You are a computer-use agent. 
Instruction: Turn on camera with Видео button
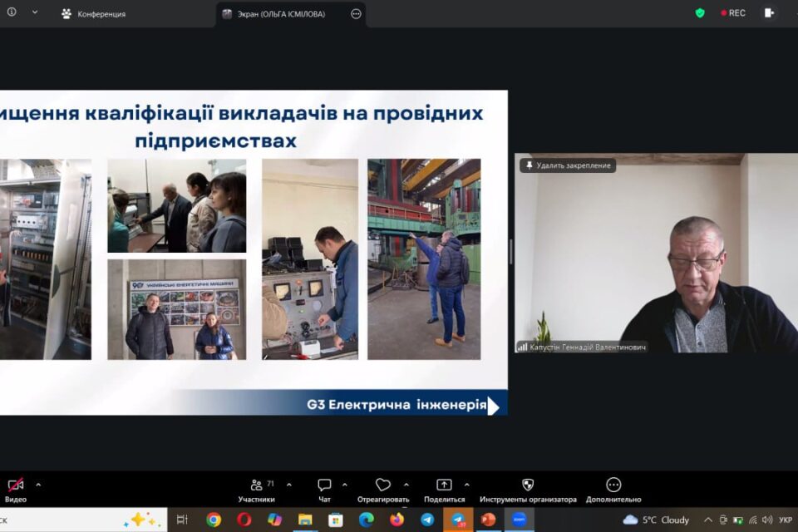pos(16,490)
